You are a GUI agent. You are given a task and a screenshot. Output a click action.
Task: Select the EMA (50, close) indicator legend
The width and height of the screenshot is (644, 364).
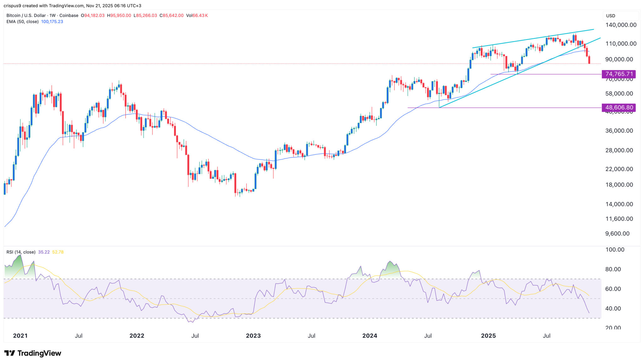(22, 22)
